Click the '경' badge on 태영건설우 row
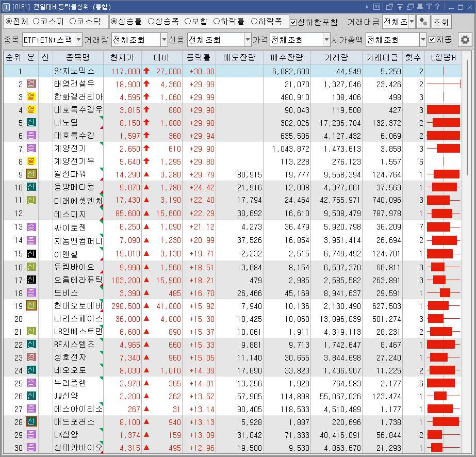 [x=31, y=84]
